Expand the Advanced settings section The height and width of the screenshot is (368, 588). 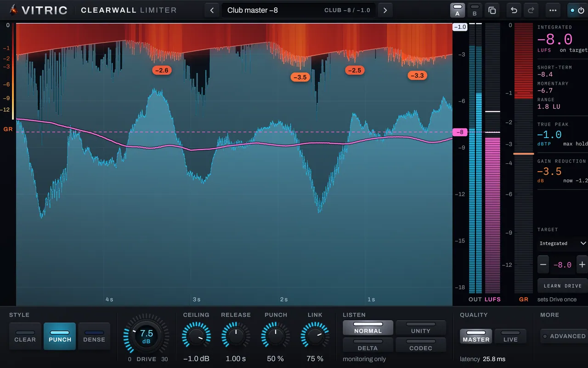pos(564,336)
